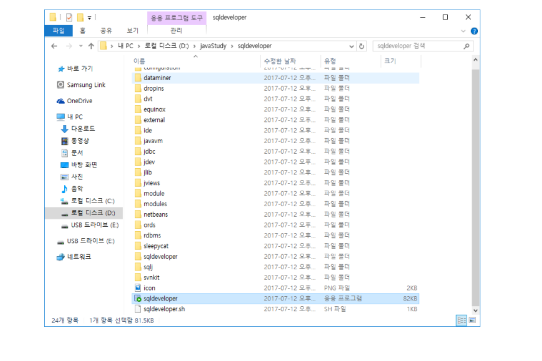Select 로컬 디스크 (C:) in the sidebar
The width and height of the screenshot is (542, 361).
(x=88, y=201)
